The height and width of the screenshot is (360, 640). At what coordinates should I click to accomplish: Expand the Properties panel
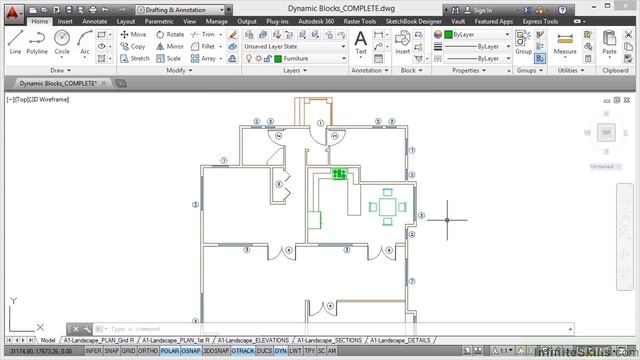click(469, 71)
